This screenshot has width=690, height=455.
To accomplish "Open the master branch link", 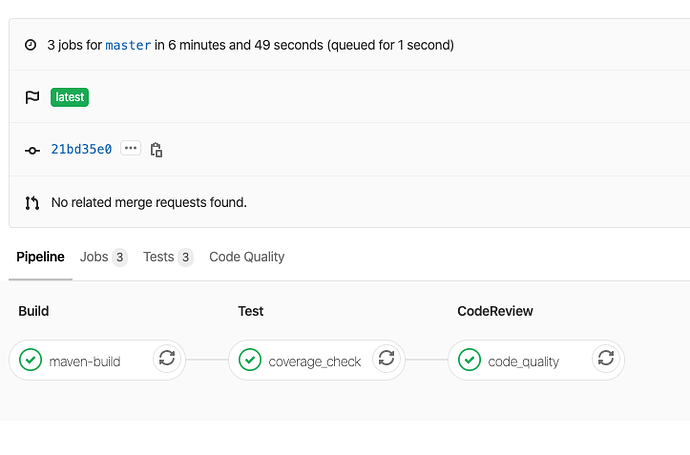I will tap(128, 45).
